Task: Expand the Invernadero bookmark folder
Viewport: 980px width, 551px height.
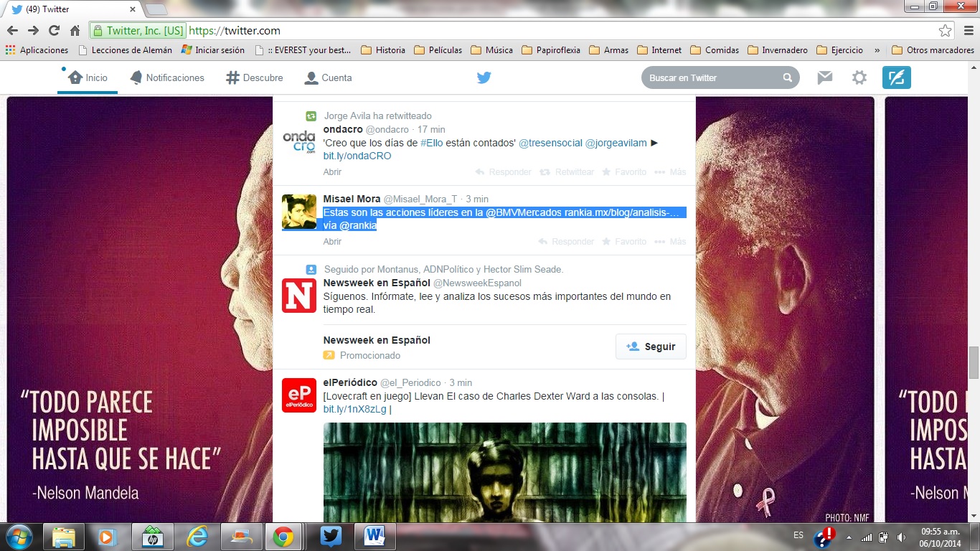Action: coord(778,50)
